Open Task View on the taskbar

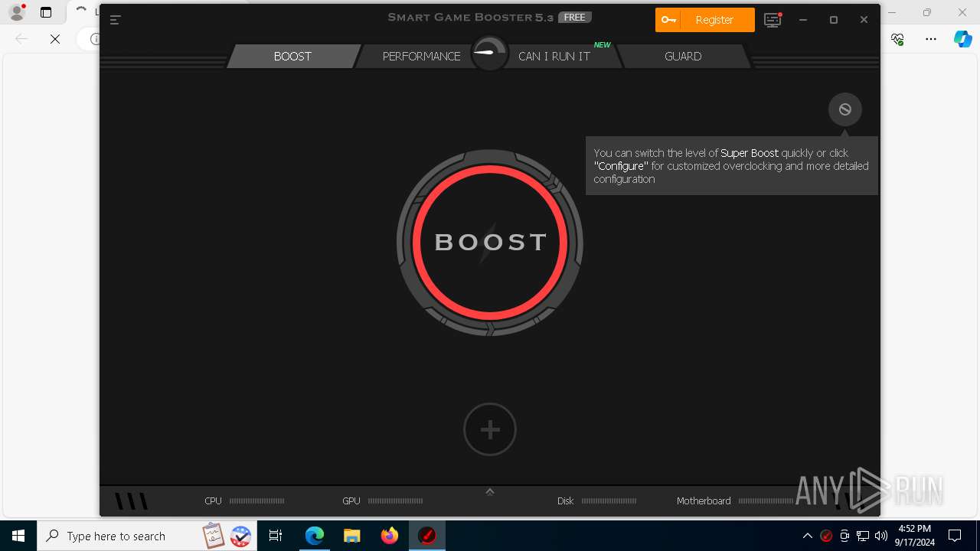[x=276, y=536]
